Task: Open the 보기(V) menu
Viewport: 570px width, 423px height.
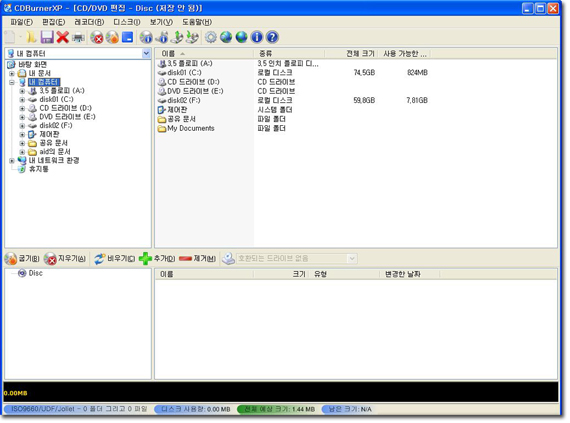Action: point(161,22)
